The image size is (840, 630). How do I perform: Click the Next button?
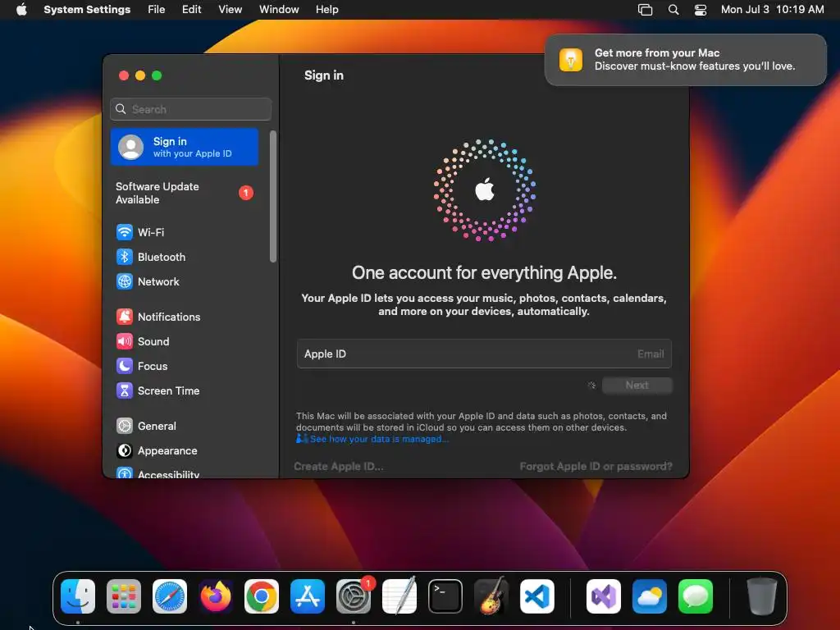coord(637,386)
